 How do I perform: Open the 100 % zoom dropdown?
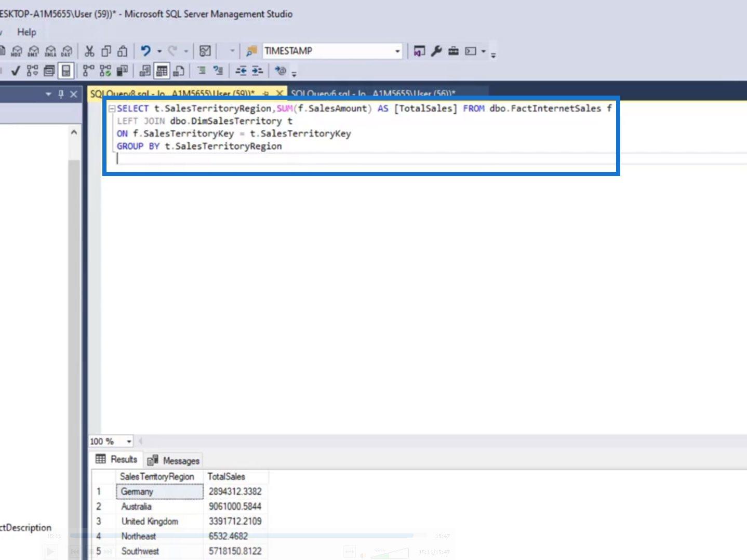pyautogui.click(x=129, y=442)
